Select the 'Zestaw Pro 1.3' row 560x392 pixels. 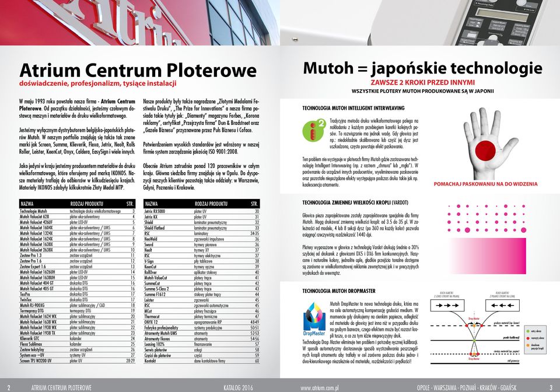point(77,256)
